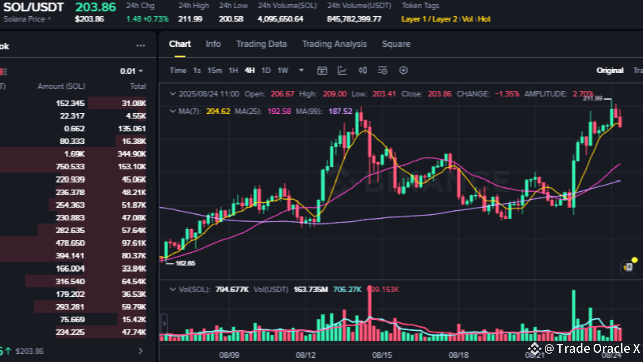This screenshot has height=362, width=644.
Task: Click the Vol(SOL) value 794.677K
Action: pyautogui.click(x=232, y=290)
